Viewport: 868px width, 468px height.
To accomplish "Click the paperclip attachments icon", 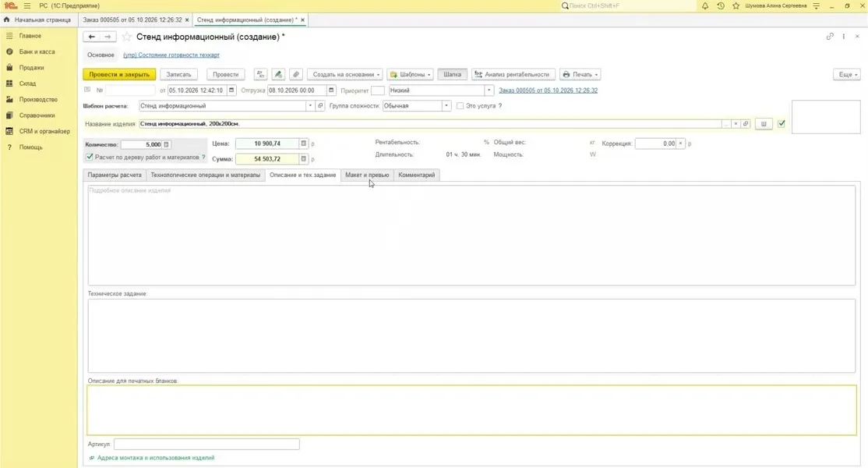I will 296,74.
